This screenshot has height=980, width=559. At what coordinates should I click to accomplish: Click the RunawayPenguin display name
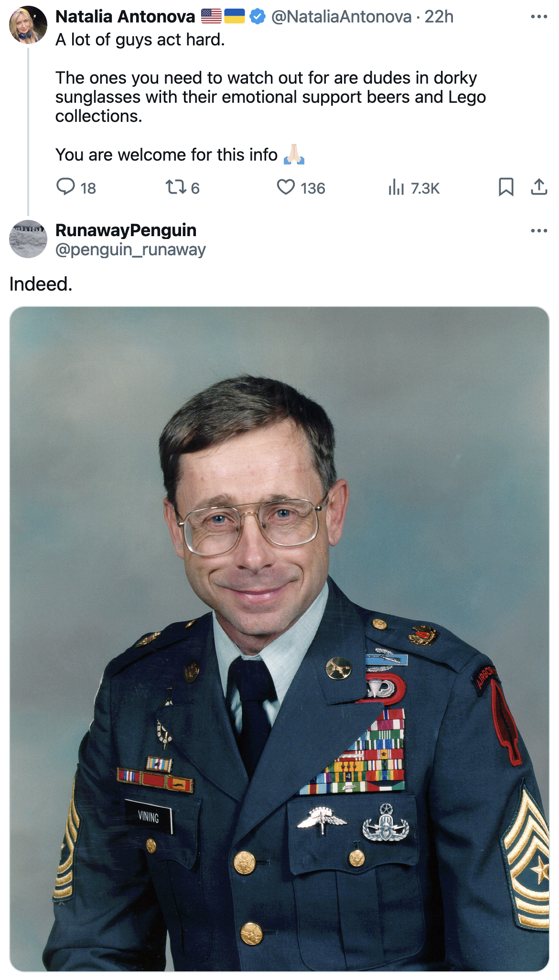[x=126, y=230]
